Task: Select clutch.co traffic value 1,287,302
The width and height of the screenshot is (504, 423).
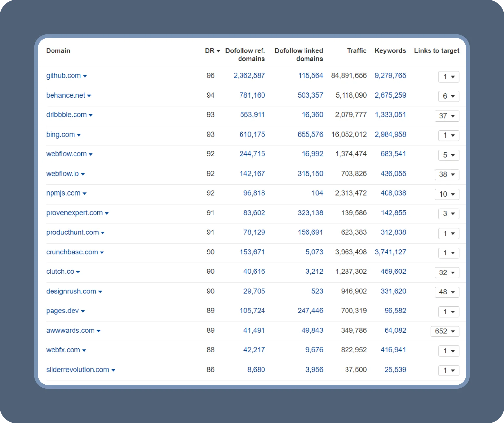Action: 351,272
